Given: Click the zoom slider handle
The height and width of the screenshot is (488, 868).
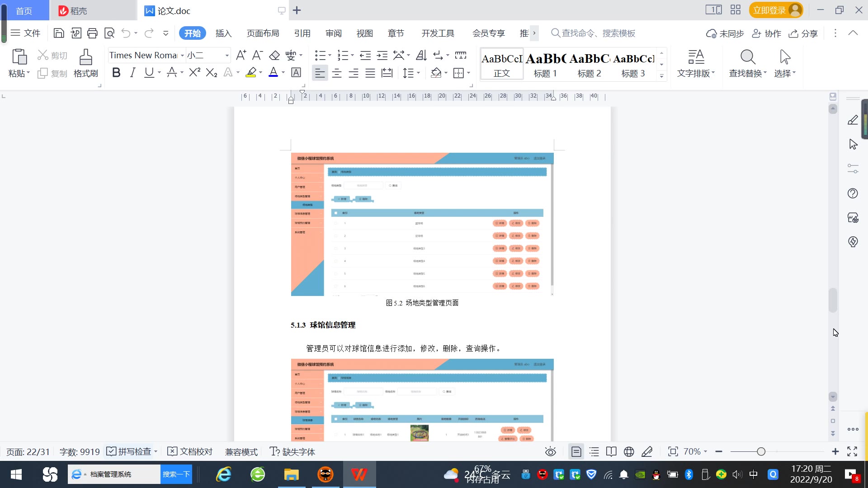Looking at the screenshot, I should (x=761, y=451).
